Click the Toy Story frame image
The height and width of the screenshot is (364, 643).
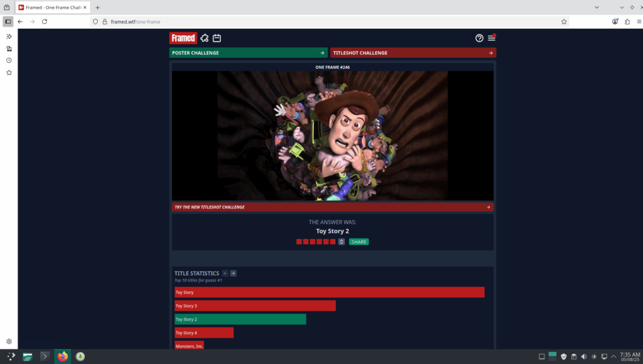(x=332, y=136)
